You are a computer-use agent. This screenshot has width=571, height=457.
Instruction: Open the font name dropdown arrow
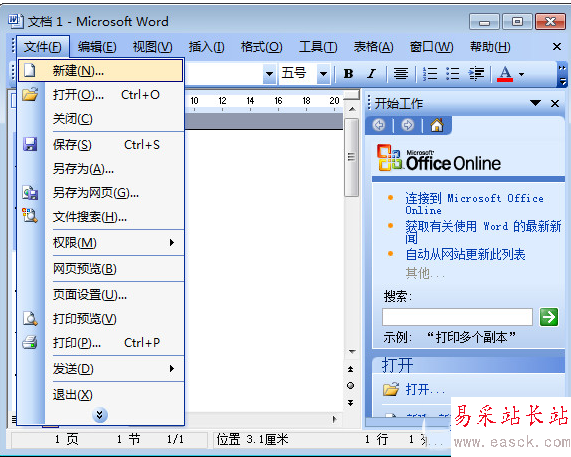[269, 74]
